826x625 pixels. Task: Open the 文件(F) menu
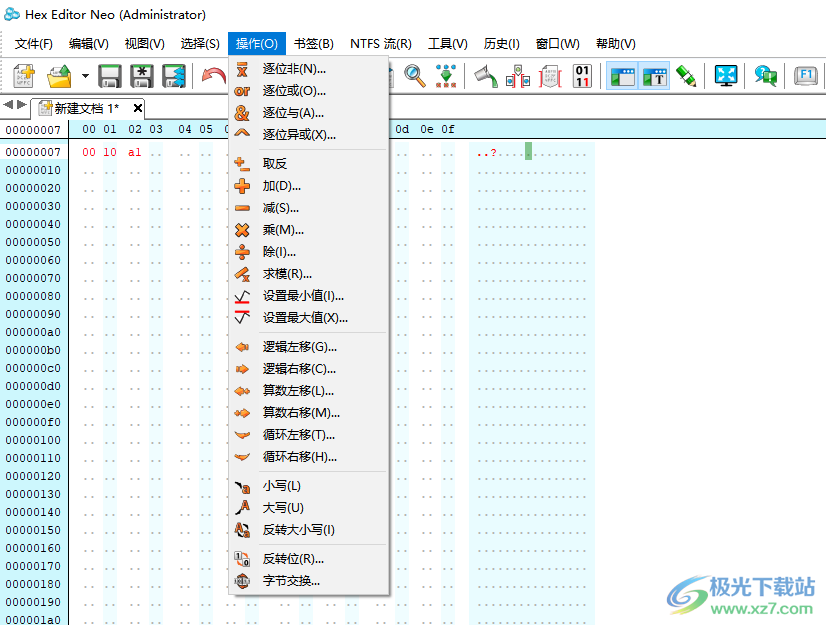pyautogui.click(x=34, y=44)
